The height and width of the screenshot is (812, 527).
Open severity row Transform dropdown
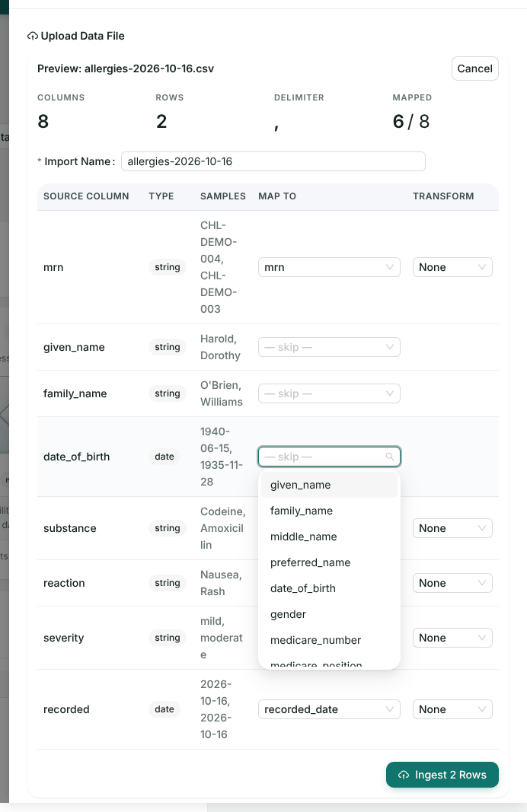pos(452,638)
